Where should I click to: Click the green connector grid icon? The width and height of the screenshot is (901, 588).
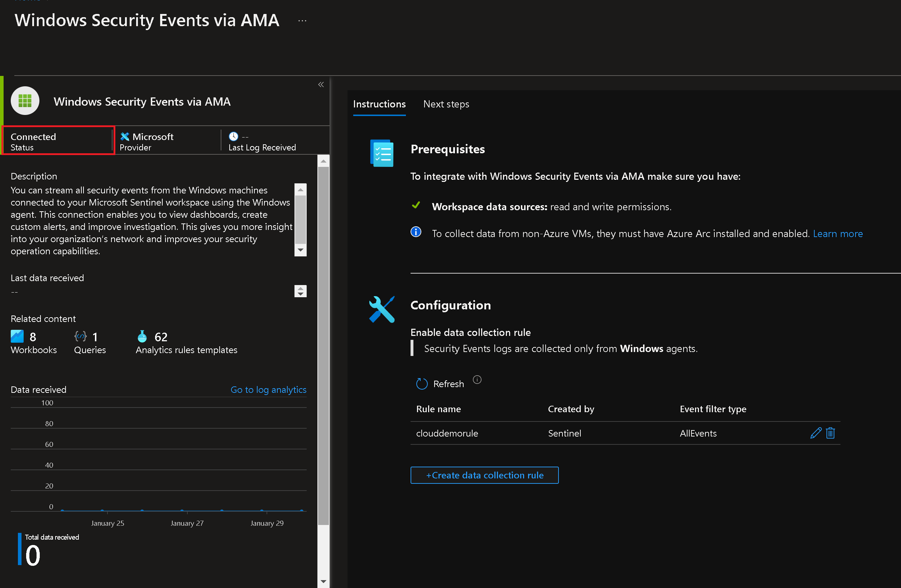click(x=25, y=101)
